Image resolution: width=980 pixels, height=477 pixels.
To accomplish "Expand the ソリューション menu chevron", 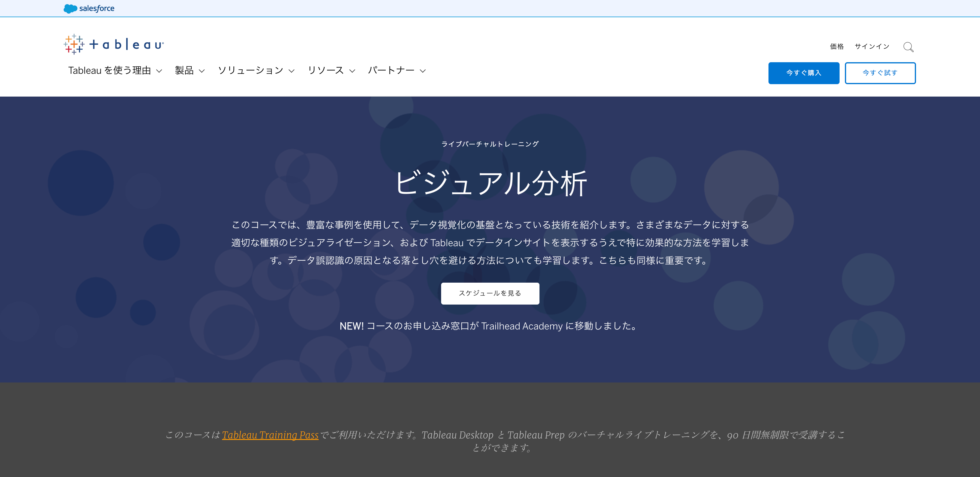I will [x=292, y=71].
